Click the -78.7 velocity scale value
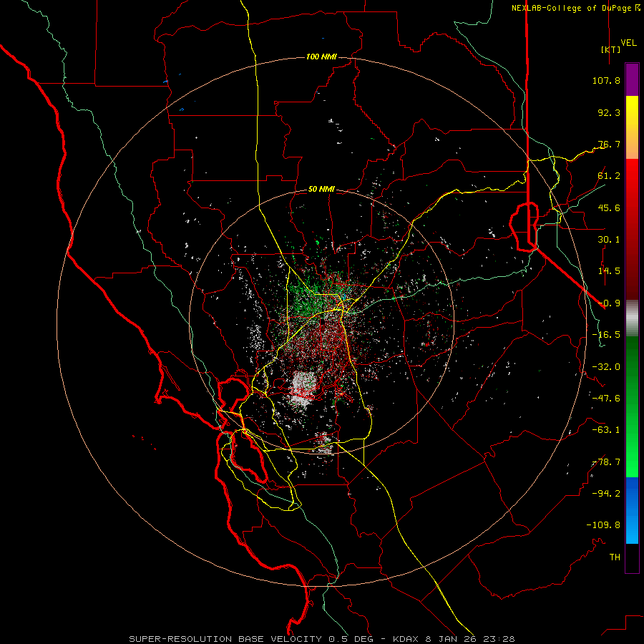The height and width of the screenshot is (644, 644). coord(606,462)
